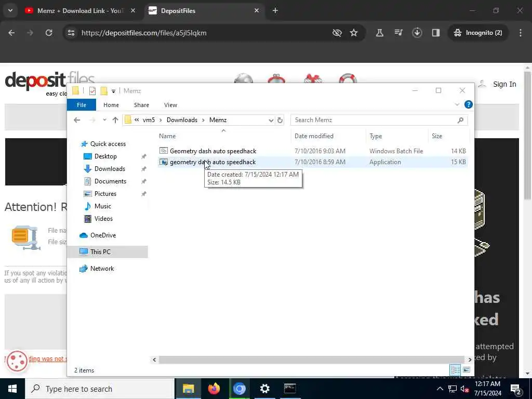Click the Search Memz field
This screenshot has width=532, height=399.
[x=379, y=120]
